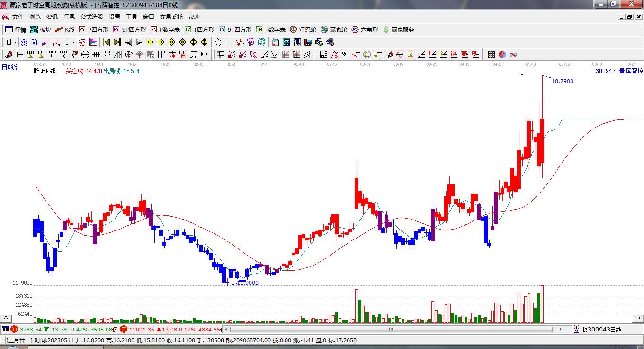Image resolution: width=644 pixels, height=349 pixels.
Task: Open the 行情 quotes view
Action: pyautogui.click(x=16, y=29)
